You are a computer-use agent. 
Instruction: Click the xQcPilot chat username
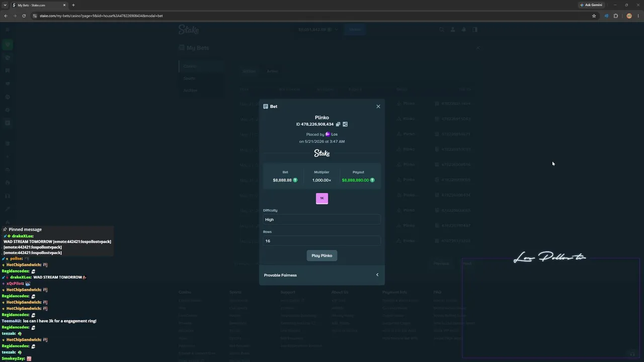15,284
